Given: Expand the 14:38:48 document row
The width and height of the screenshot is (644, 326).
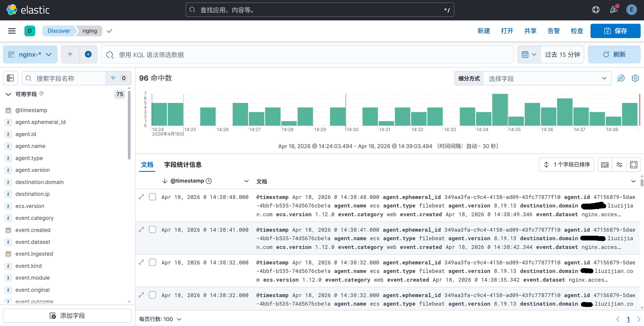Looking at the screenshot, I should 142,197.
